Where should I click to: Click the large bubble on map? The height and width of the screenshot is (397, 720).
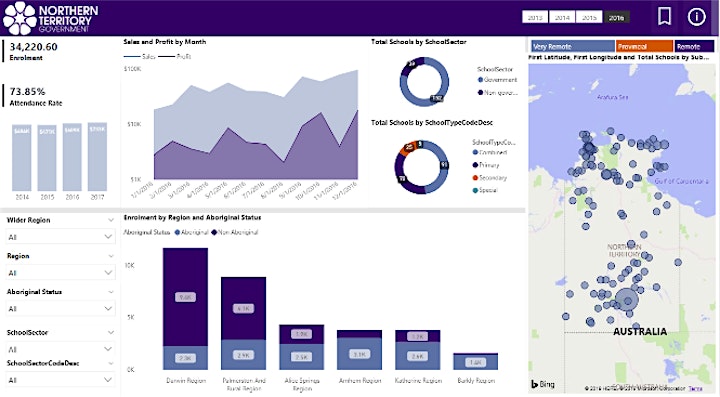[626, 300]
